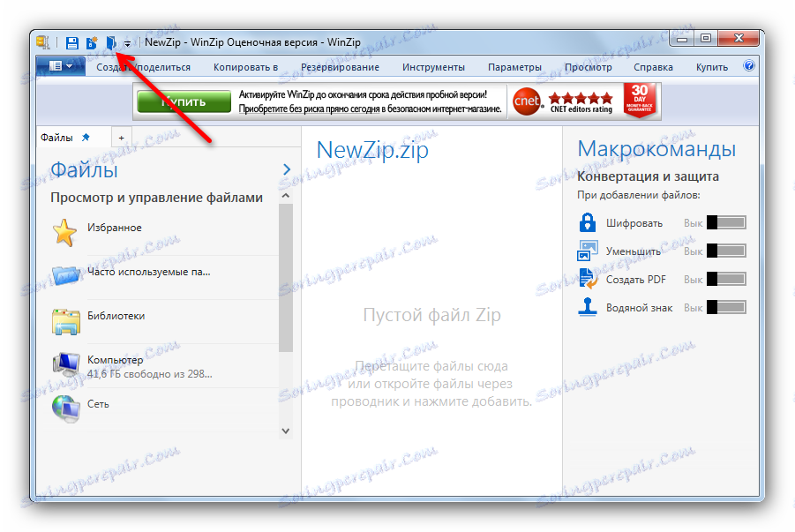The height and width of the screenshot is (532, 795).
Task: Open the Справка tab
Action: click(653, 67)
